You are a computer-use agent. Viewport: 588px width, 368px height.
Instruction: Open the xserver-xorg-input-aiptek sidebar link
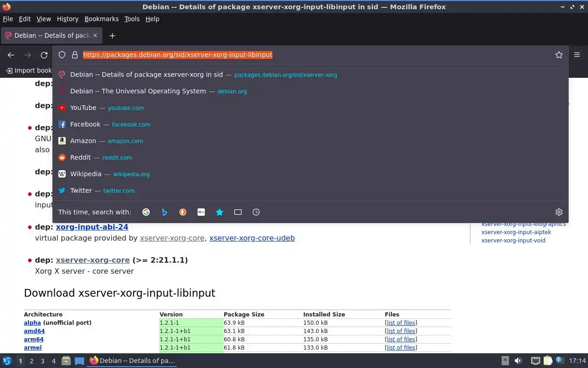point(516,232)
